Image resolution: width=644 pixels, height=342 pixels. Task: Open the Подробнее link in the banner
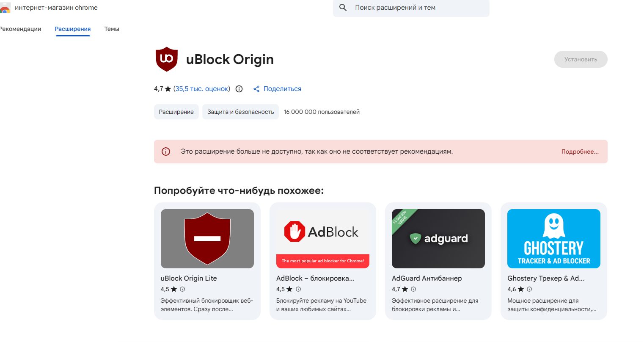[580, 152]
